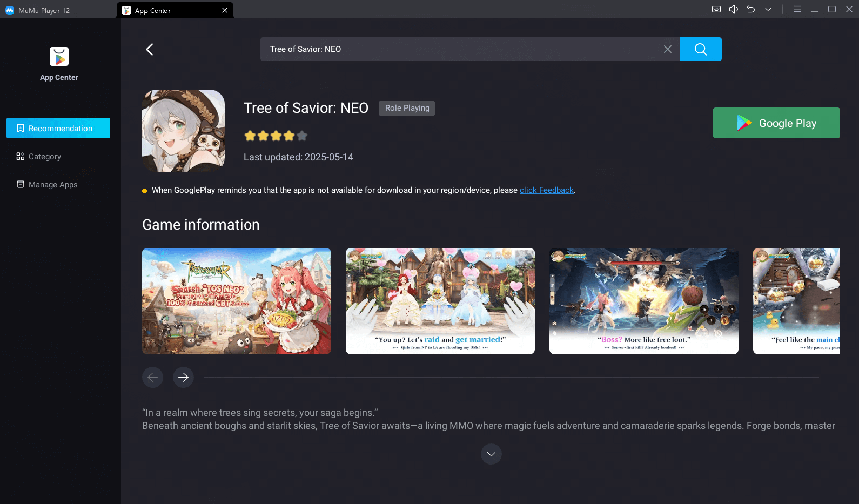
Task: Minimize the MuMu Player window
Action: click(815, 10)
